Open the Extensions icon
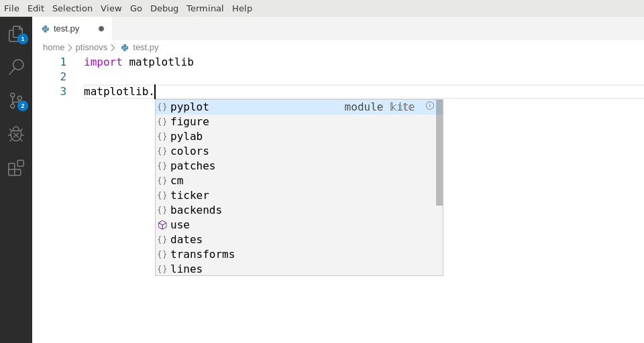 click(16, 167)
